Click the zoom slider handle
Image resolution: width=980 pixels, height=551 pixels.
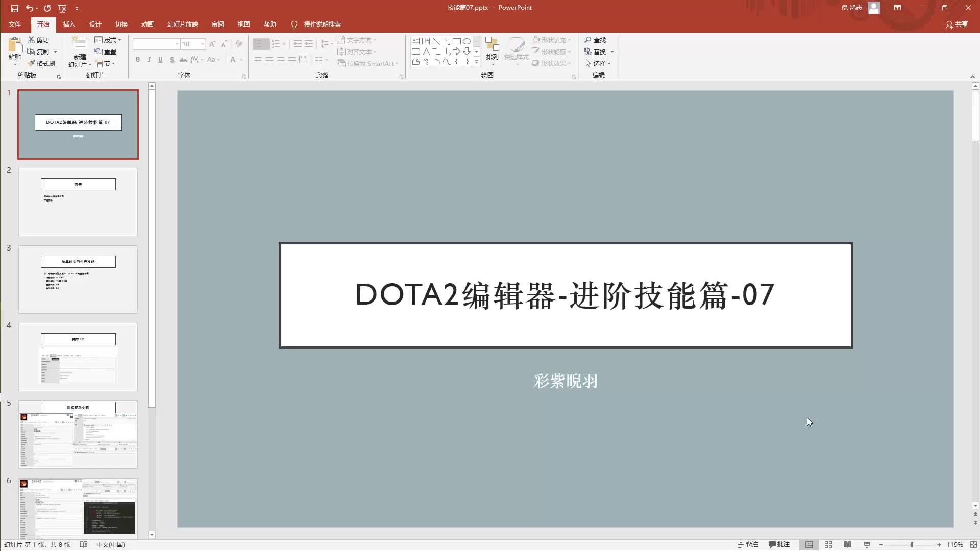pos(912,544)
